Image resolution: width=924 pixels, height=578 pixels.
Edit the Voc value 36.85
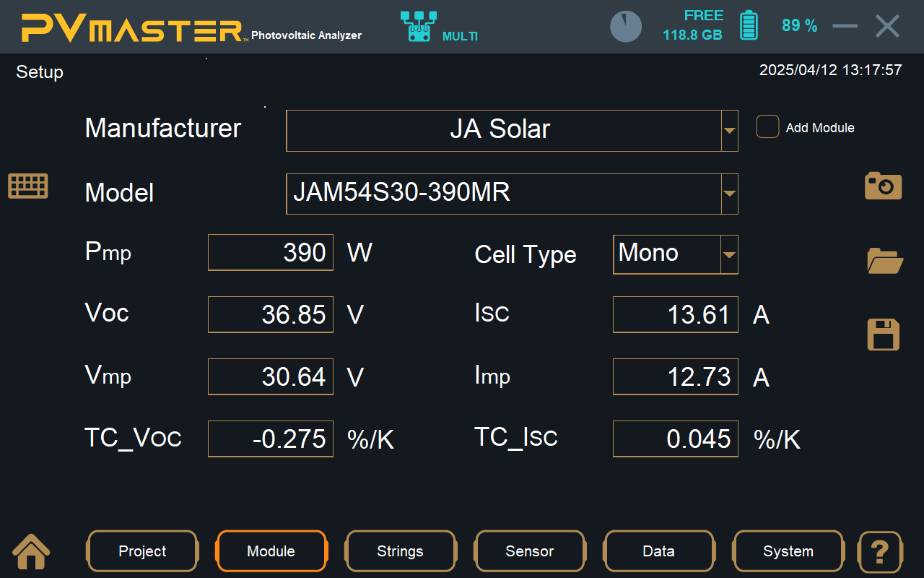[x=271, y=314]
